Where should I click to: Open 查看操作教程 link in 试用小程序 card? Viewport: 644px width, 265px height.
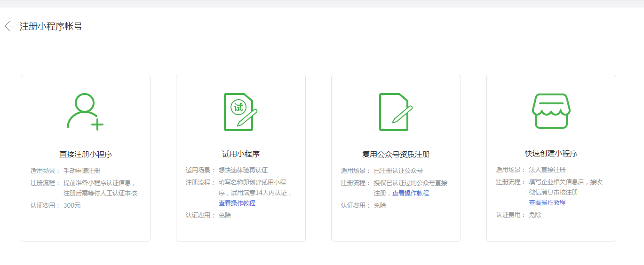point(237,203)
